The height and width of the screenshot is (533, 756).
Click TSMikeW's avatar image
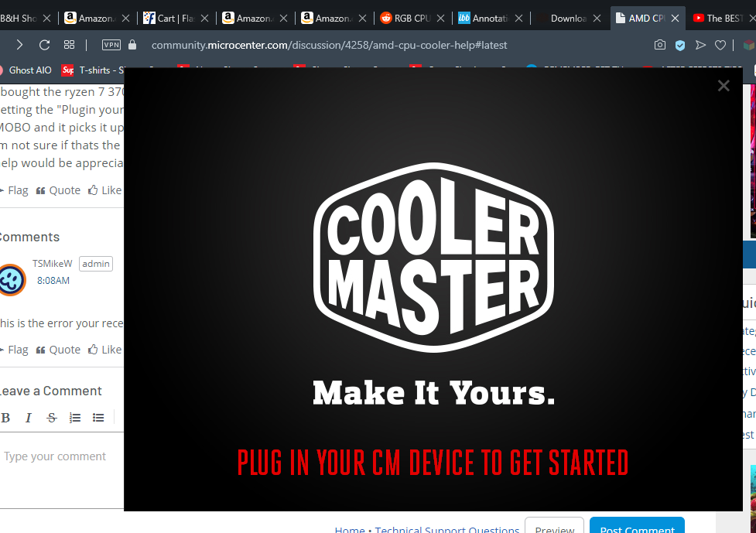point(12,279)
